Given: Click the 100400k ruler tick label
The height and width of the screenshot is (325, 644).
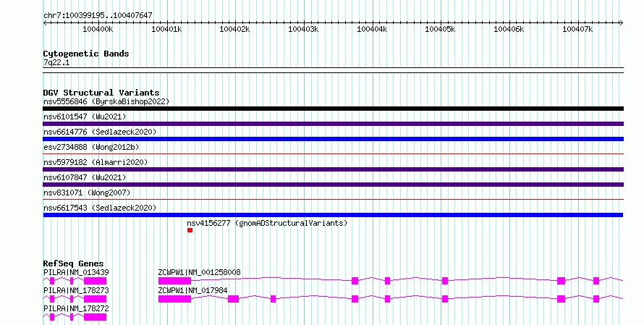Looking at the screenshot, I should [98, 29].
